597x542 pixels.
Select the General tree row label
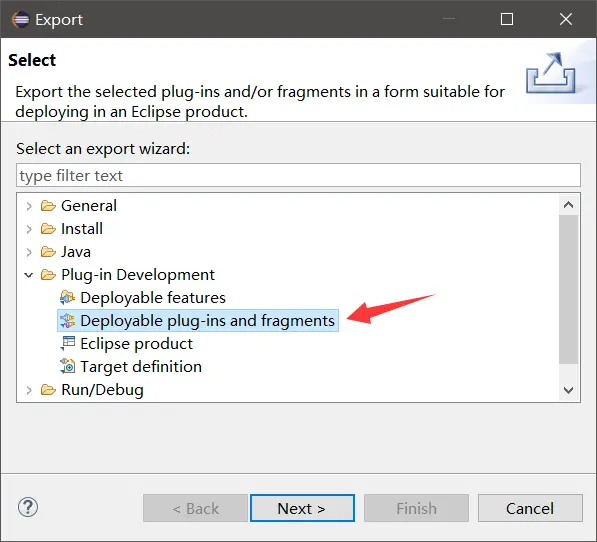pyautogui.click(x=89, y=206)
